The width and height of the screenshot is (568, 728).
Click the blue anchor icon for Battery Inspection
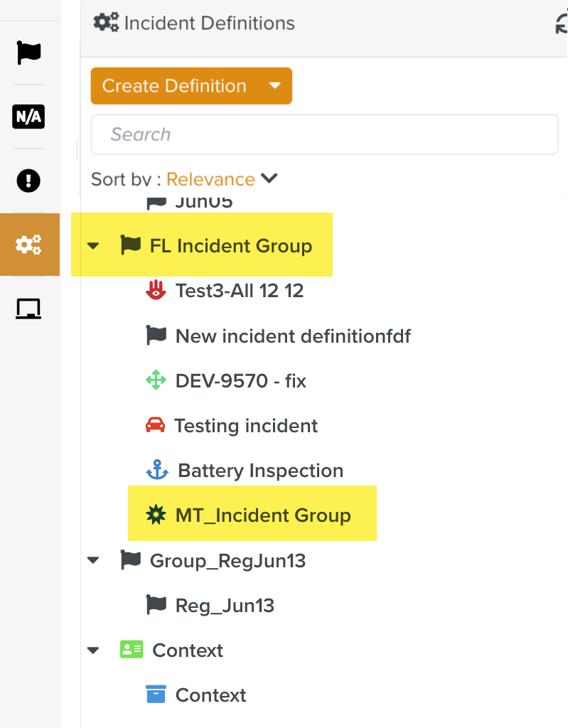156,470
